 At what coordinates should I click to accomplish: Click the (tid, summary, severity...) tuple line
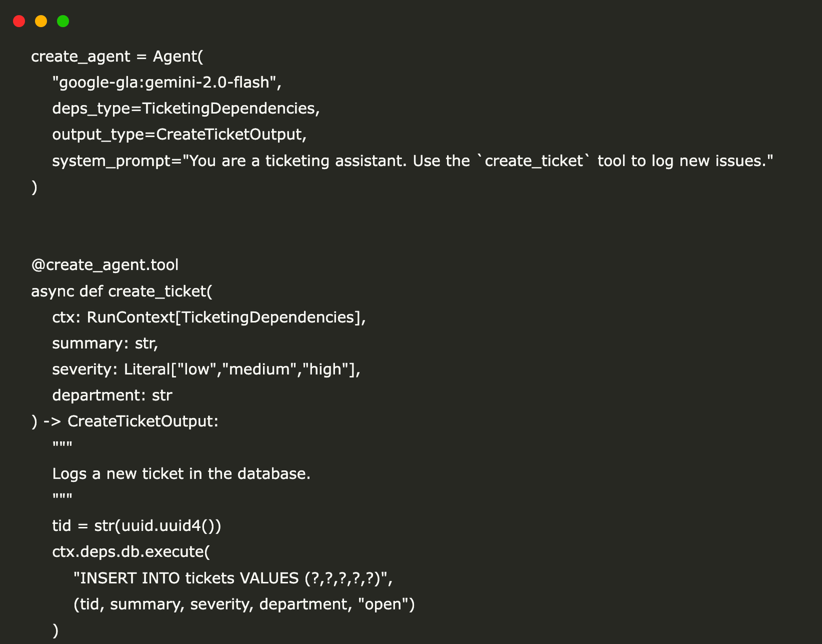point(244,604)
